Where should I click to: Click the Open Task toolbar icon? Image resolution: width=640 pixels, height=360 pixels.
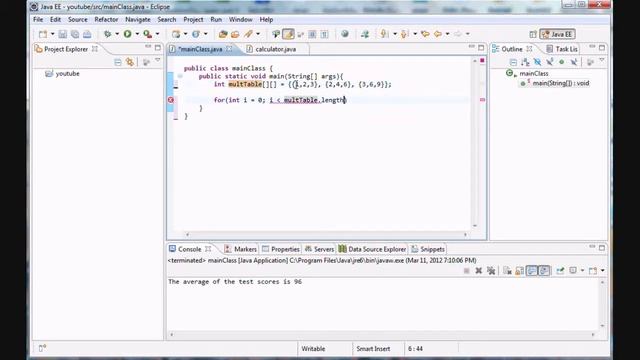(235, 34)
